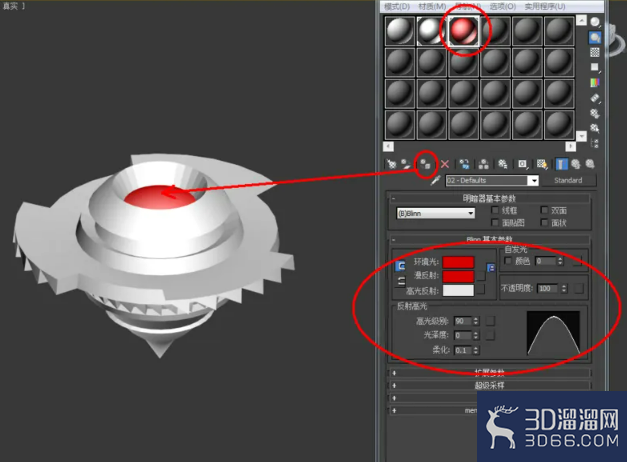Open the 选项(O) menu
Viewport: 627px width, 462px height.
[x=503, y=6]
